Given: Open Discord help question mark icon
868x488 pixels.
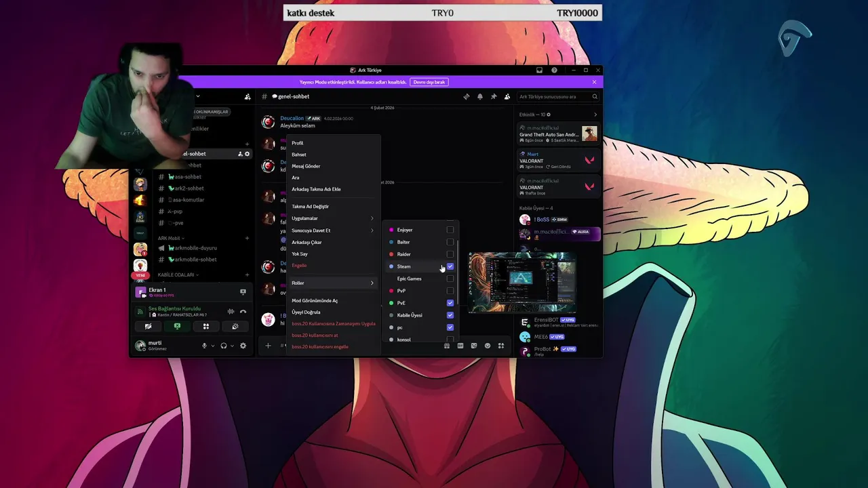Looking at the screenshot, I should (x=554, y=70).
